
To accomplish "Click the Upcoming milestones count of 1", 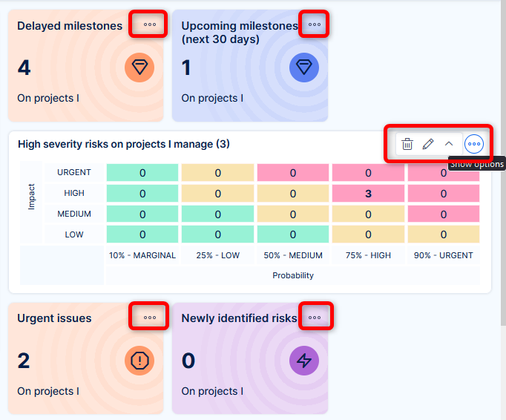I will (186, 68).
